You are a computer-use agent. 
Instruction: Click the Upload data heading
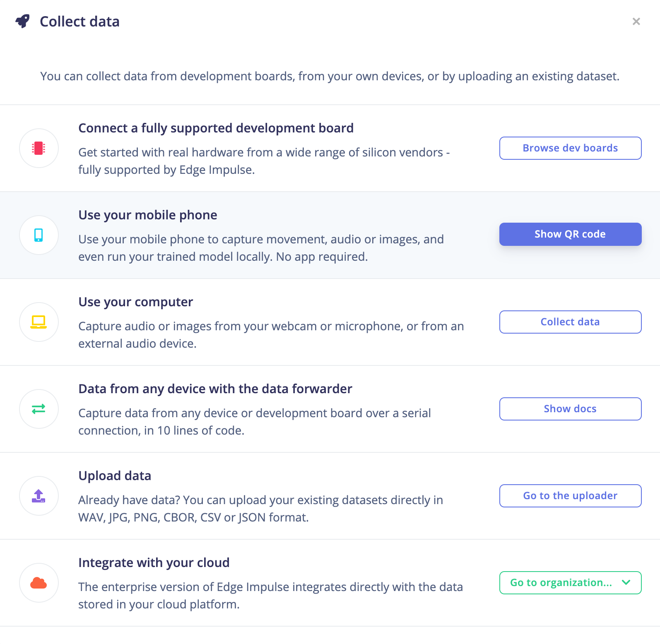(115, 476)
